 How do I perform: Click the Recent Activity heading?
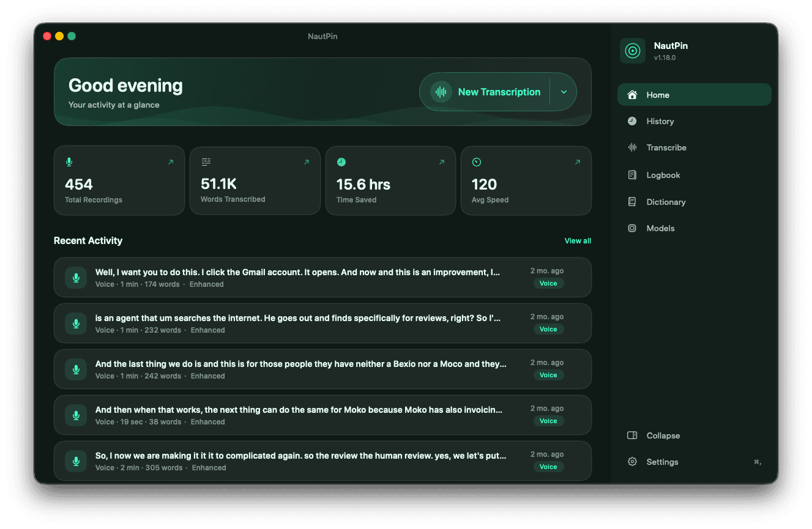tap(88, 240)
